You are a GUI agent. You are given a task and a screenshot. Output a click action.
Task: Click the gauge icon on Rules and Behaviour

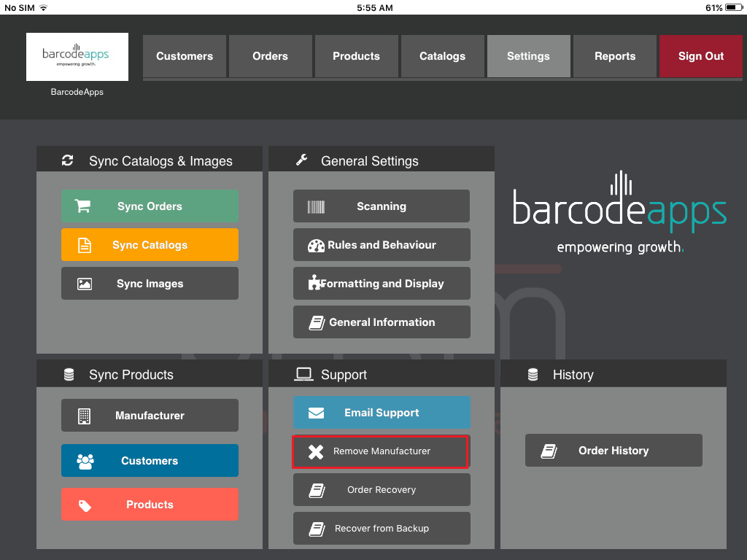point(316,246)
